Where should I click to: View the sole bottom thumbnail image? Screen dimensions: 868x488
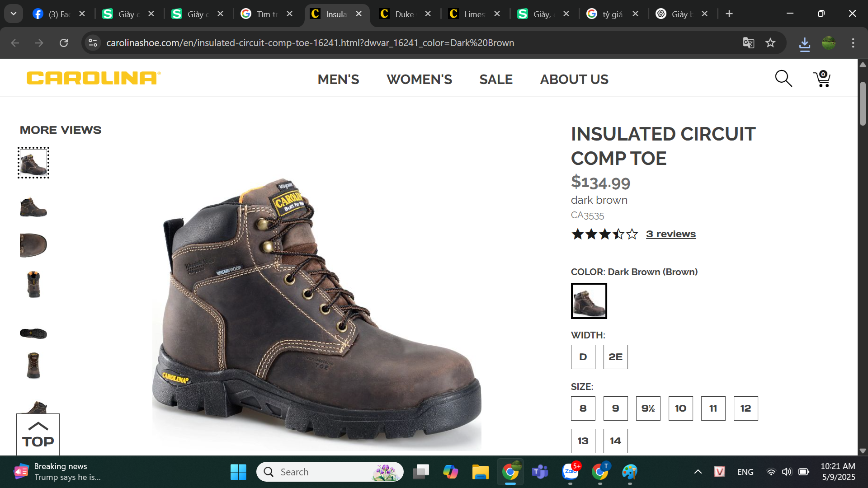click(33, 333)
